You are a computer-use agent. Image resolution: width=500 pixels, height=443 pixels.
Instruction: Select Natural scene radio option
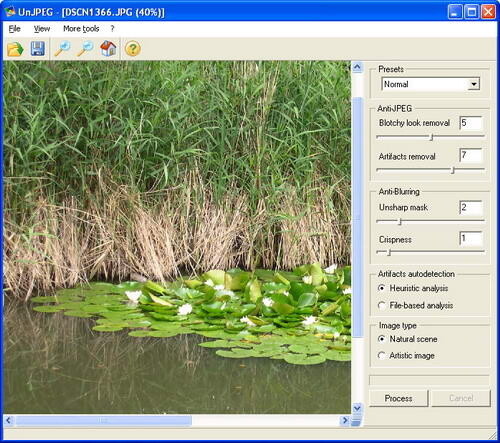382,339
